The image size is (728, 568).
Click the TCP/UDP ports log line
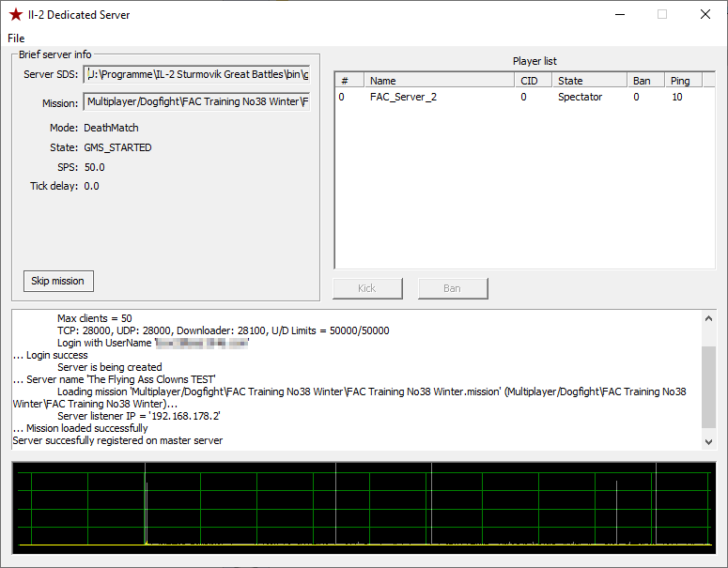click(224, 330)
